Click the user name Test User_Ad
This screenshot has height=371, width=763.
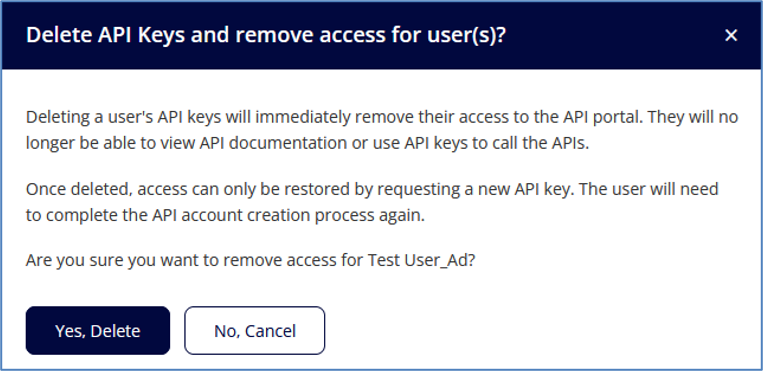point(417,260)
